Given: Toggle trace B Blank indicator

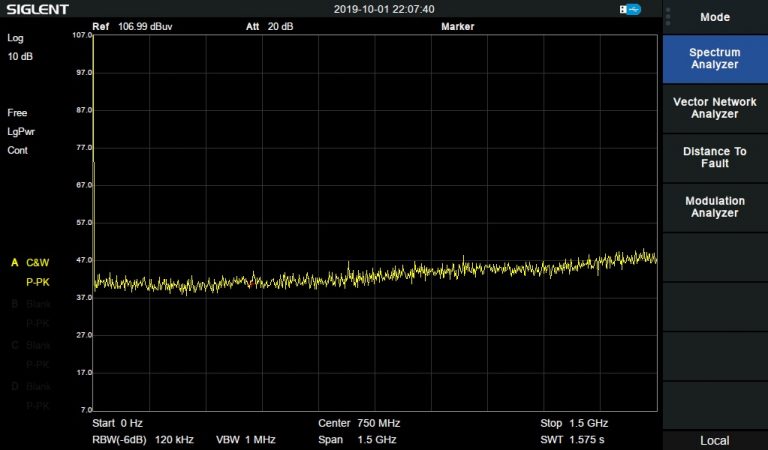Looking at the screenshot, I should tap(30, 304).
